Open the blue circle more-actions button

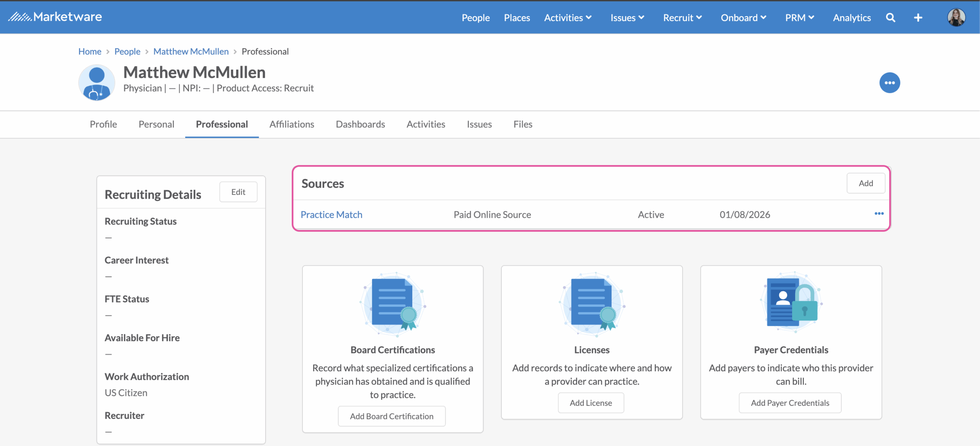click(889, 83)
